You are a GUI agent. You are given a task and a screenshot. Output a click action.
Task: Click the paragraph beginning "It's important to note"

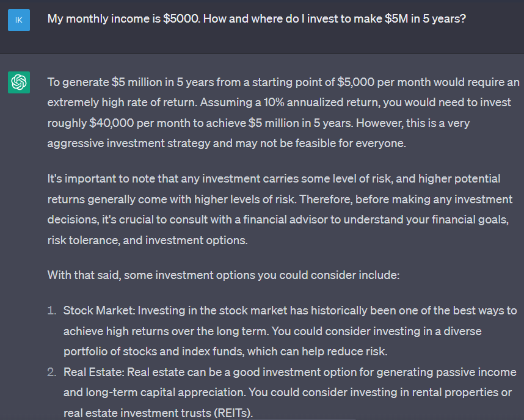click(280, 209)
